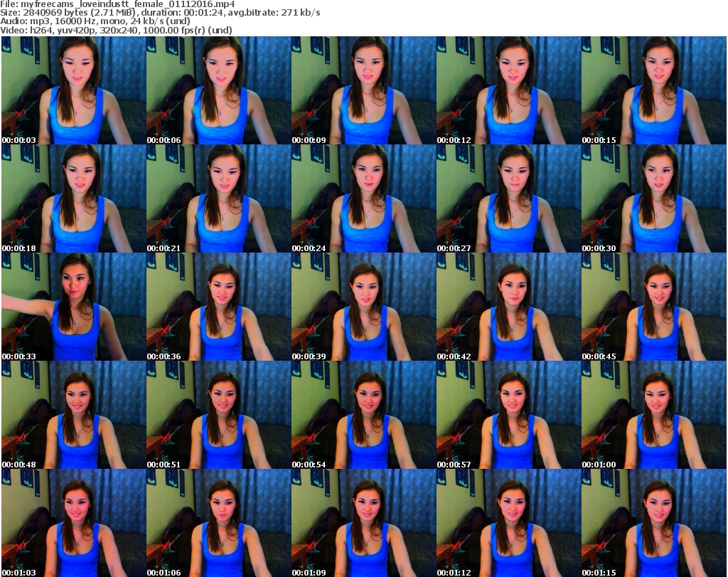
Task: Open the frame stamped 00:00:27
Action: point(508,198)
